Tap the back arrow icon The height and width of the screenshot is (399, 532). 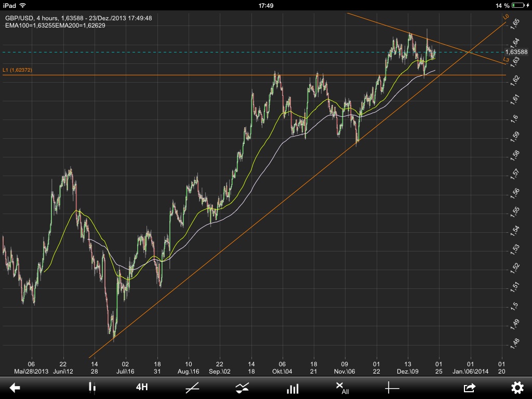click(x=16, y=388)
